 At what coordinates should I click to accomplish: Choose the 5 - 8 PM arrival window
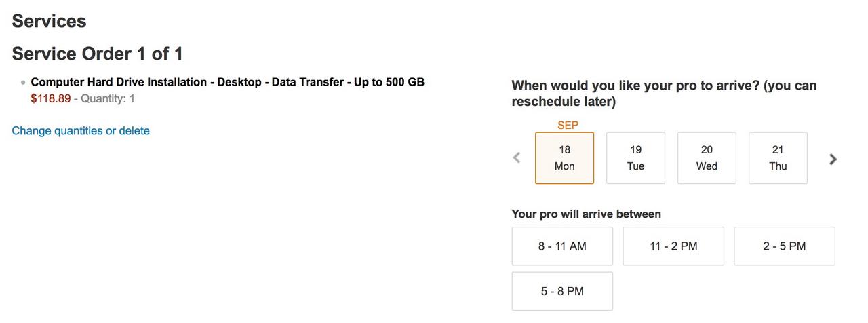coord(562,292)
